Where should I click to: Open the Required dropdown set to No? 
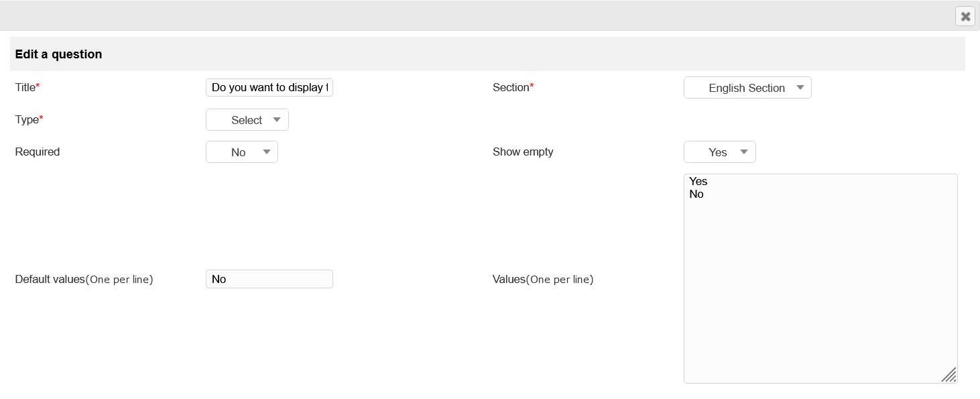tap(241, 152)
